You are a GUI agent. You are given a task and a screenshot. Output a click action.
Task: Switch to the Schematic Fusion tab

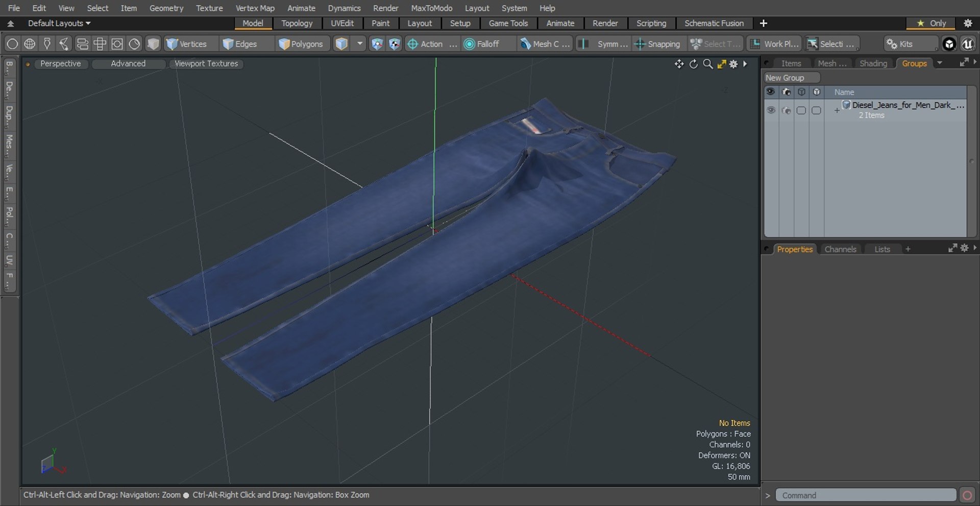(x=714, y=23)
